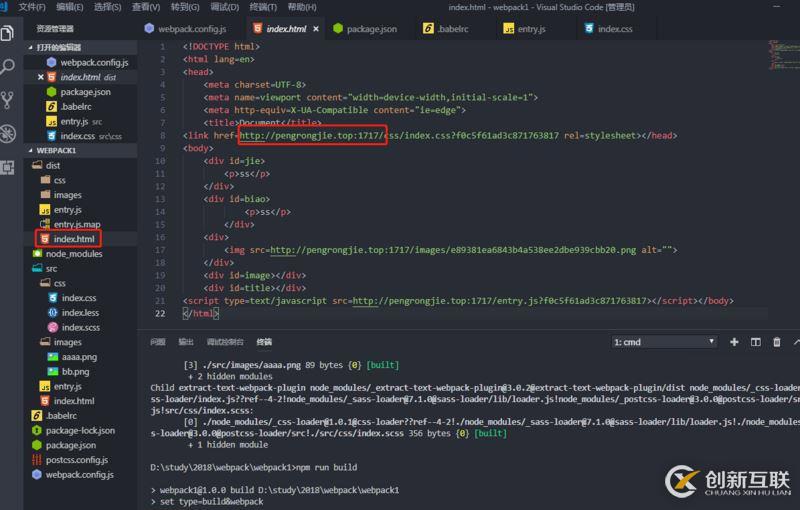Open the terminal selector dropdown showing 1: cmd
Screen dimensions: 800x510
click(x=664, y=342)
